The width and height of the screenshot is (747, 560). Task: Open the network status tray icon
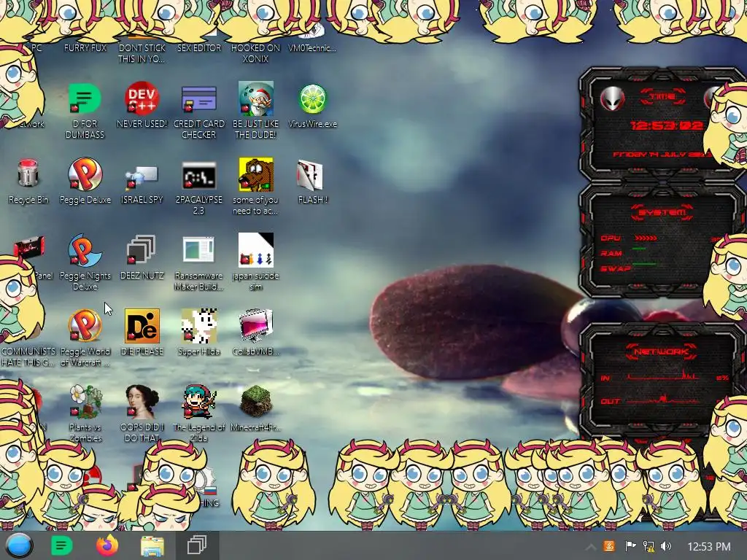pos(649,546)
